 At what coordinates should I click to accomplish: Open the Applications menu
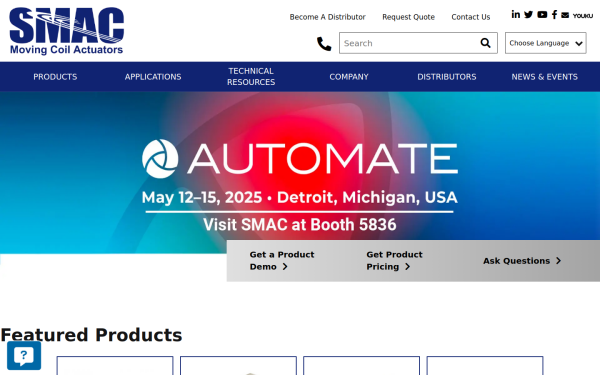tap(153, 77)
